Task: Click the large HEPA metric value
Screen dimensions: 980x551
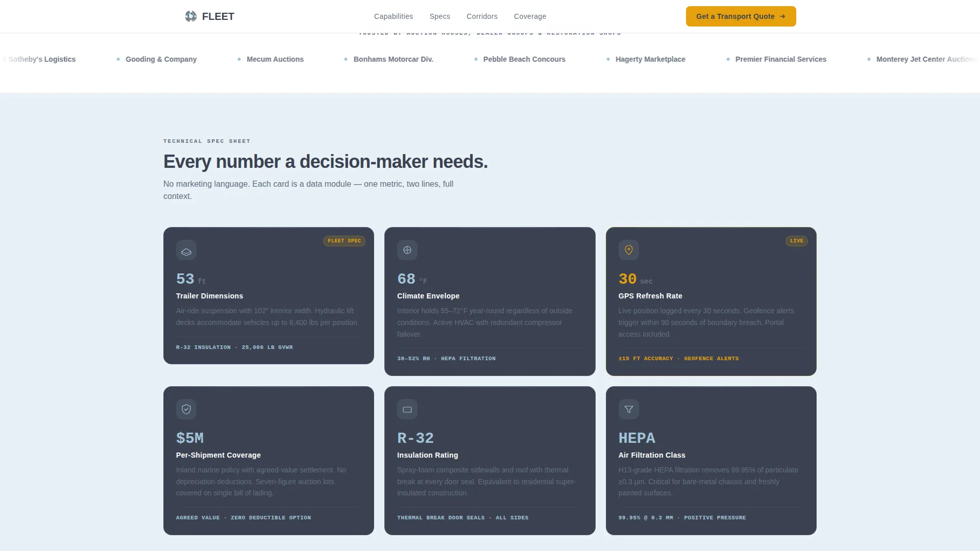Action: 637,438
